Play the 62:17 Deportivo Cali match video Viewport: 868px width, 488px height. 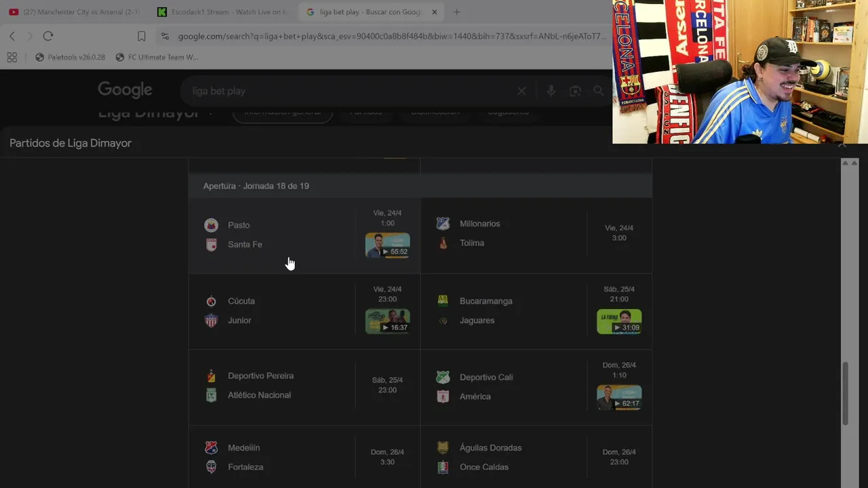click(x=619, y=397)
